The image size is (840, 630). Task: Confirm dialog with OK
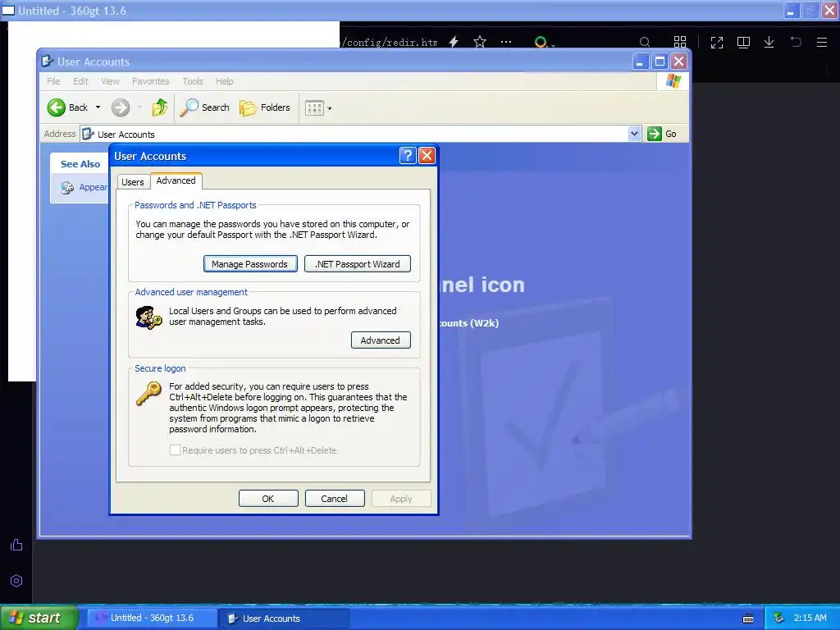click(268, 498)
